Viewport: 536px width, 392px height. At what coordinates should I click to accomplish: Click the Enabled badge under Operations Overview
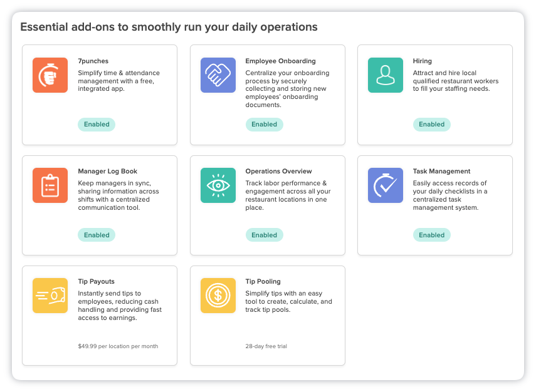(x=264, y=235)
